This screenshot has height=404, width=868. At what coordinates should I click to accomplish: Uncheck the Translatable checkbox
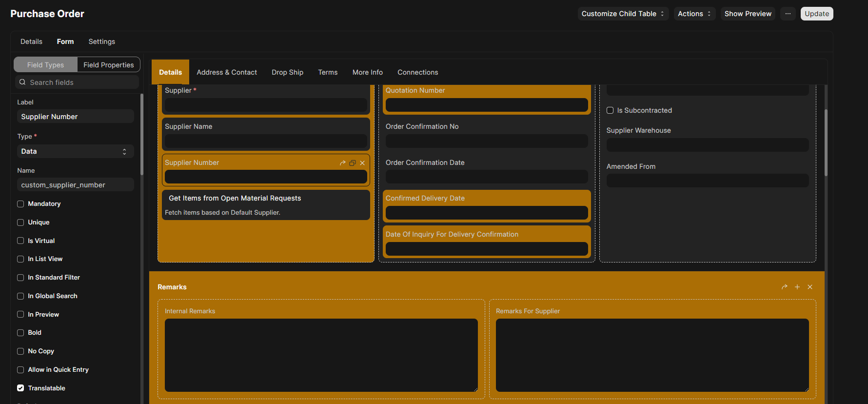tap(20, 388)
